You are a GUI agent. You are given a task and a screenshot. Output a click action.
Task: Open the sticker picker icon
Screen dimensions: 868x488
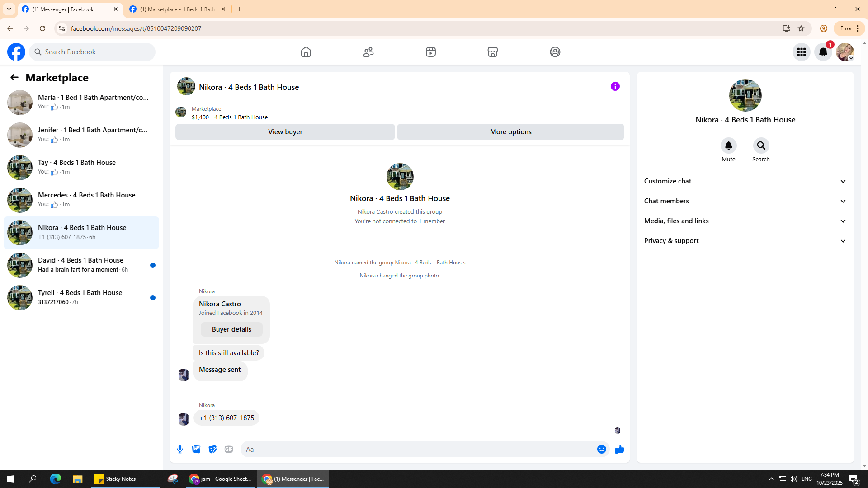(x=212, y=449)
